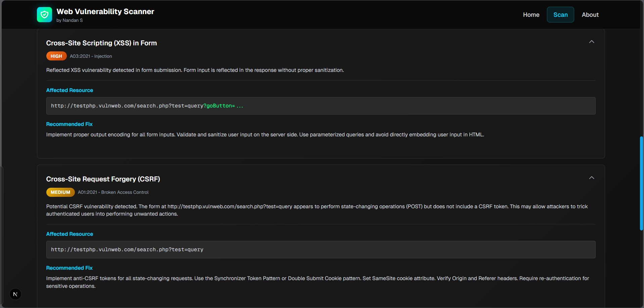
Task: Go to the Home page
Action: [x=531, y=15]
